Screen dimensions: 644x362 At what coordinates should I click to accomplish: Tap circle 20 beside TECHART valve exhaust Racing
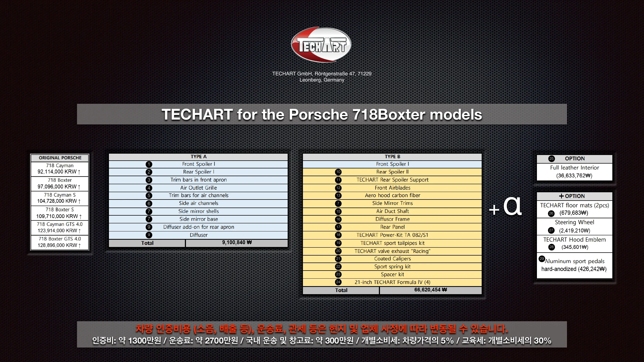coord(338,251)
